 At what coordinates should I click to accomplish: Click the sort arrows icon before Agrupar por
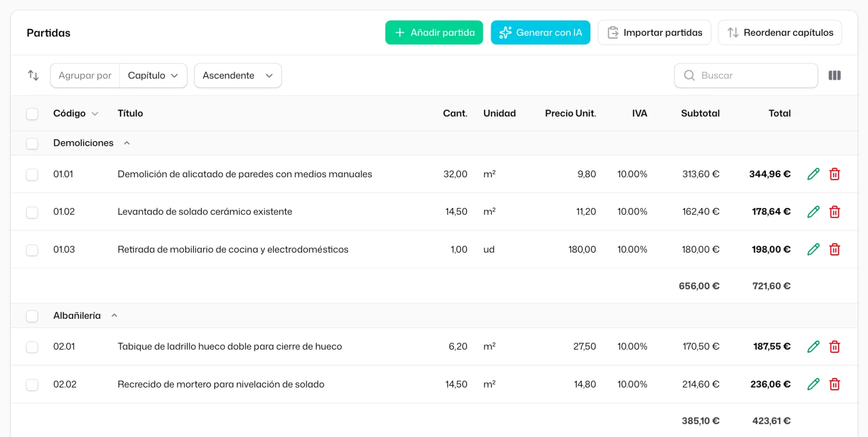33,75
